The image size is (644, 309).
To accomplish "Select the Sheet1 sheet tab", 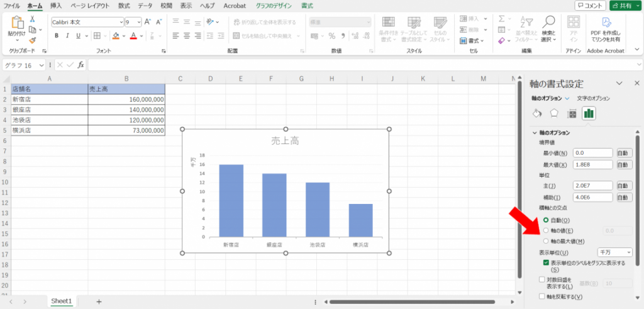I will [61, 301].
